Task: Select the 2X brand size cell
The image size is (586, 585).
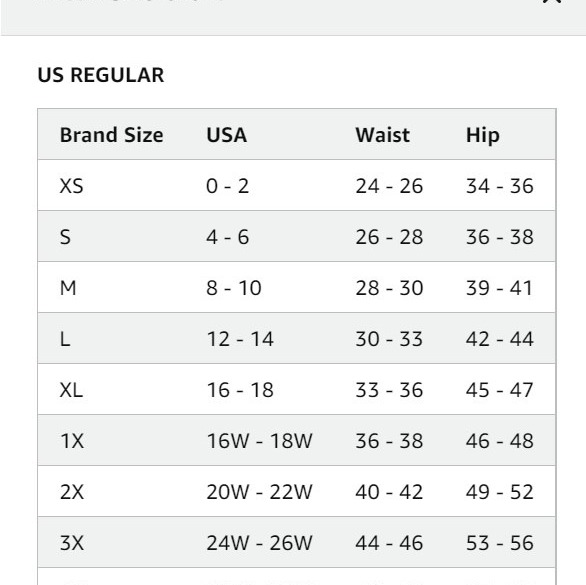Action: point(72,492)
